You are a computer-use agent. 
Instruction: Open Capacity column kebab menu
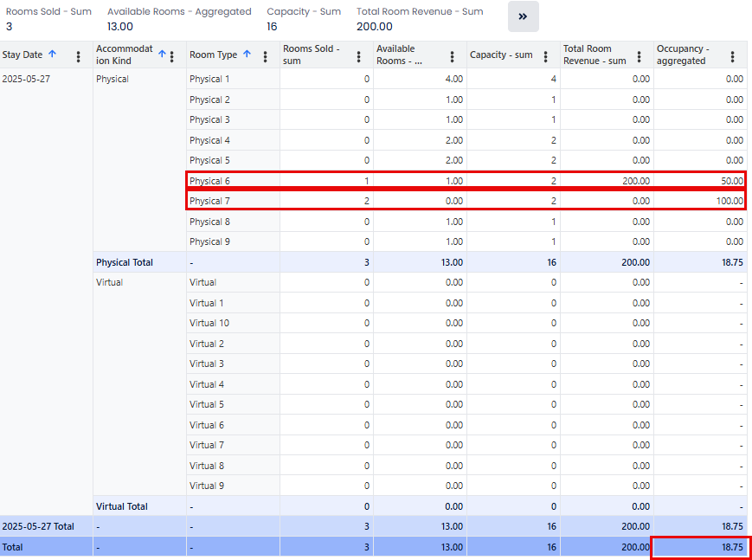pos(546,56)
